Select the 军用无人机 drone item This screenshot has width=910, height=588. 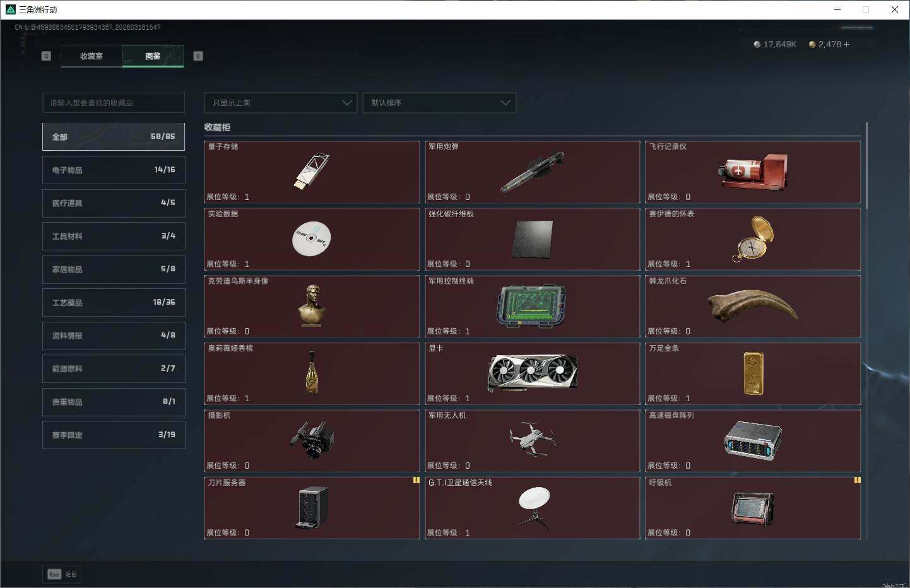click(532, 440)
